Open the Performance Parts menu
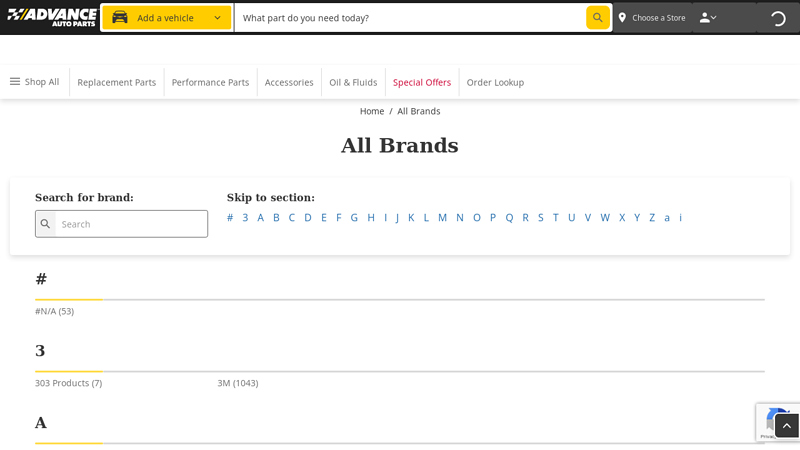This screenshot has width=800, height=450. [x=210, y=83]
